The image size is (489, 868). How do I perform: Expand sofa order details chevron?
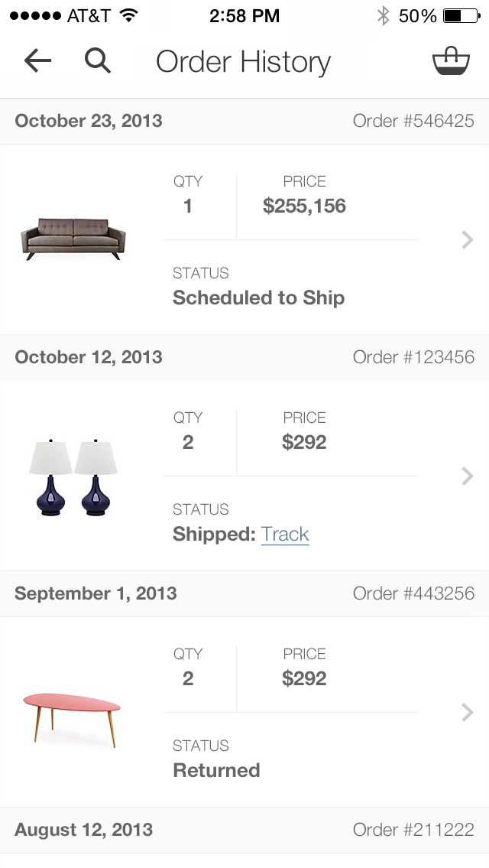(x=468, y=240)
